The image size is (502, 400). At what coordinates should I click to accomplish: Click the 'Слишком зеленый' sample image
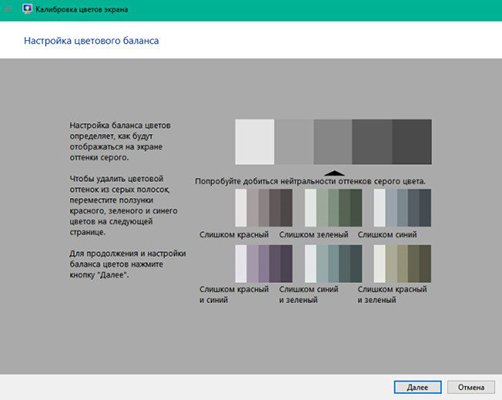tap(333, 208)
